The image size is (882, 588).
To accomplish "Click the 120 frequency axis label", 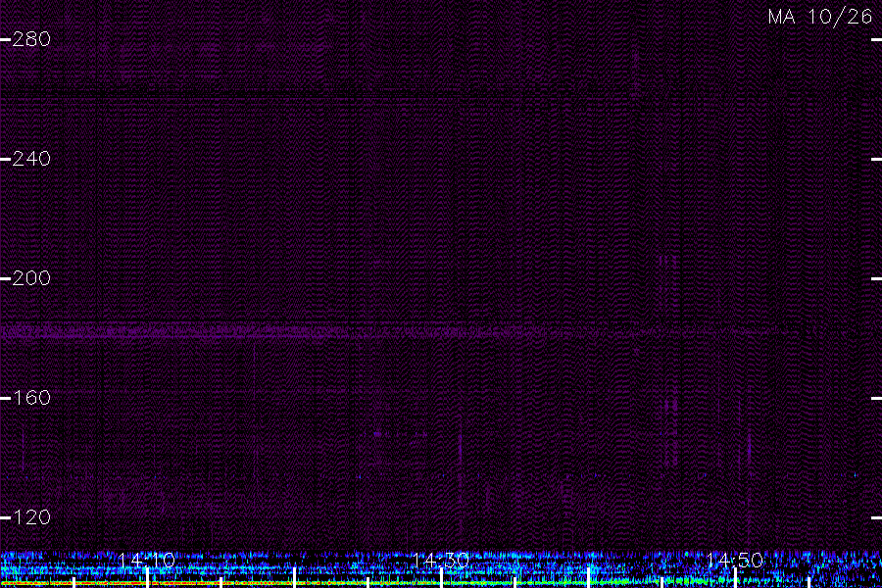I will [x=31, y=517].
